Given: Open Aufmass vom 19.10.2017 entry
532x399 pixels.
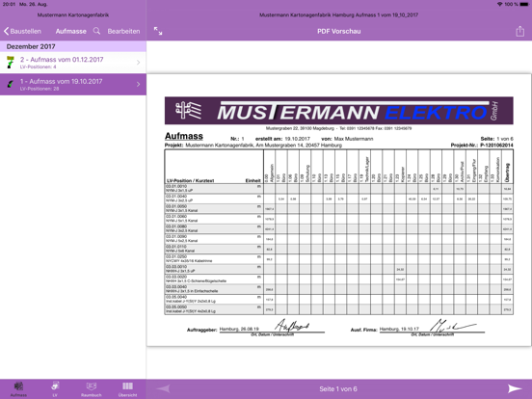Looking at the screenshot, I should pyautogui.click(x=73, y=84).
